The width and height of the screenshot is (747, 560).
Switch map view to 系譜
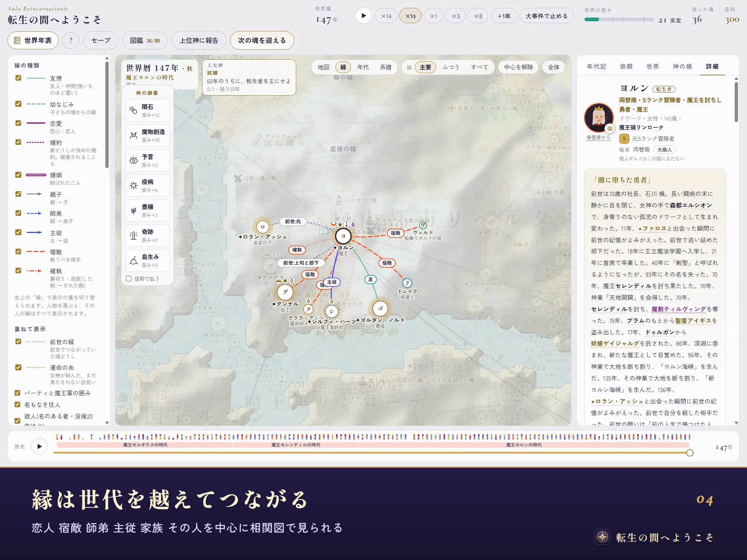385,67
